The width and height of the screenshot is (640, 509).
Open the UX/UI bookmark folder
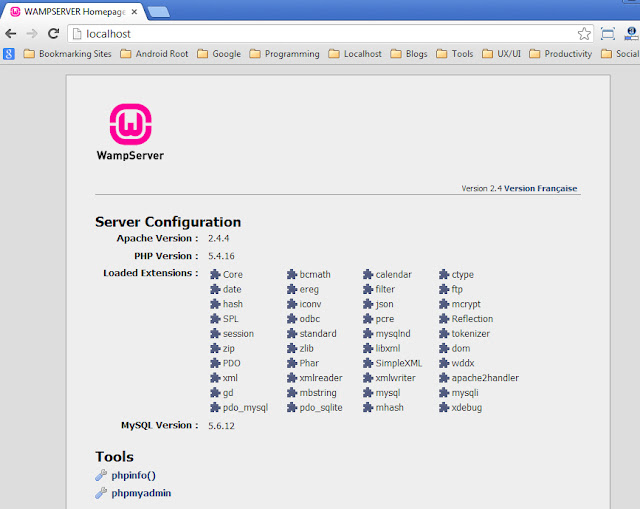pos(501,54)
